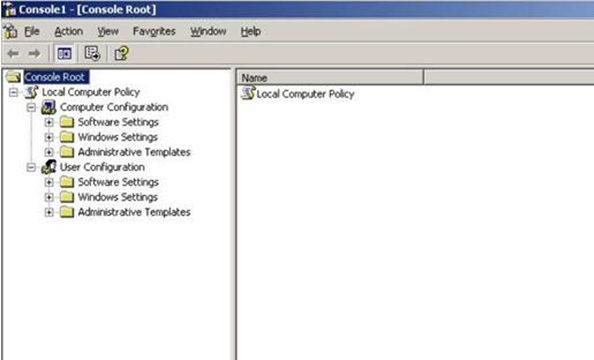This screenshot has height=360, width=594.
Task: Click the Name column header
Action: pos(330,78)
